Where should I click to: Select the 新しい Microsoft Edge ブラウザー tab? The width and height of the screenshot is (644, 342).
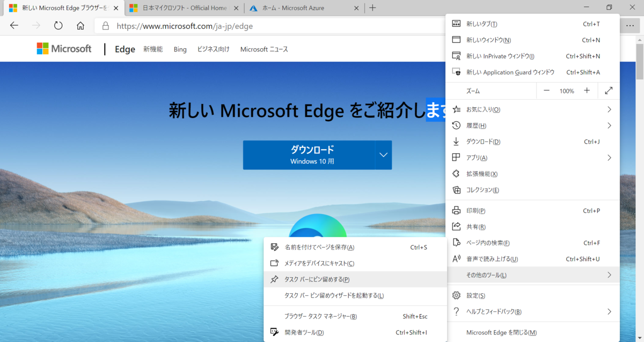pyautogui.click(x=63, y=8)
